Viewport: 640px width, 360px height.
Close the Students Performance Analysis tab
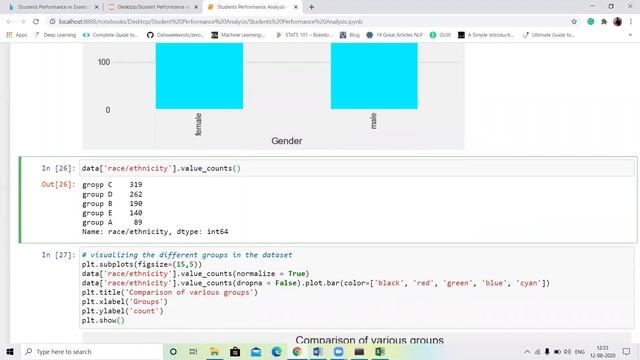coord(296,7)
